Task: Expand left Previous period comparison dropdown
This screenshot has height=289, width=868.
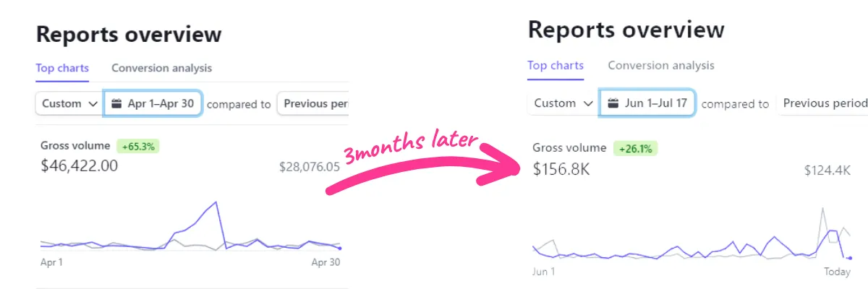Action: pos(315,103)
